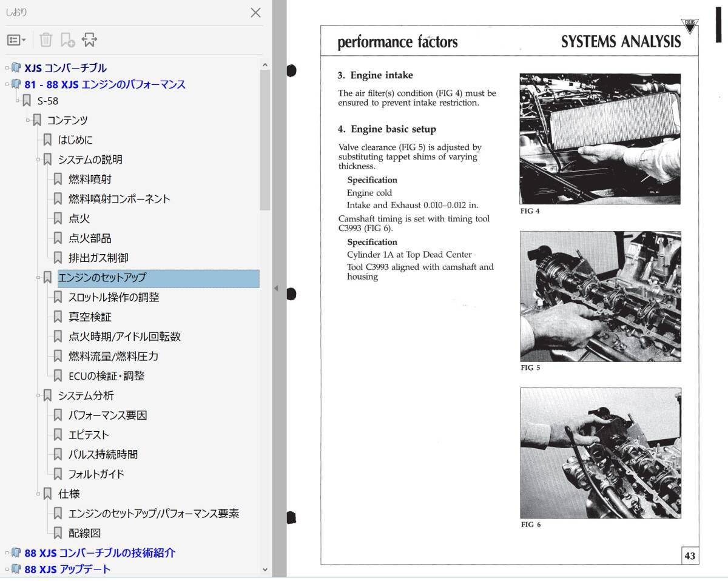
Task: Collapse the XJS コンバーチブル tree node
Action: 7,68
